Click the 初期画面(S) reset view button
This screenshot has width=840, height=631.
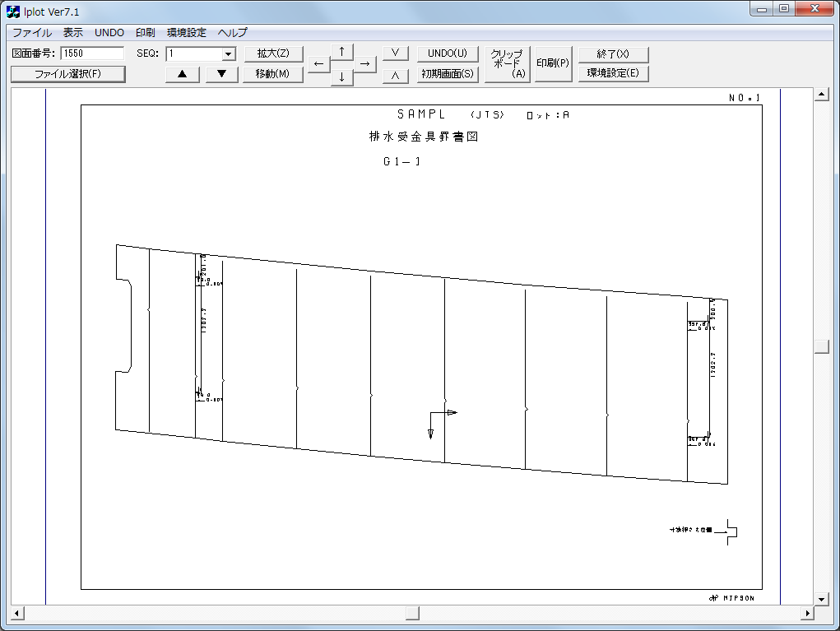[x=448, y=74]
